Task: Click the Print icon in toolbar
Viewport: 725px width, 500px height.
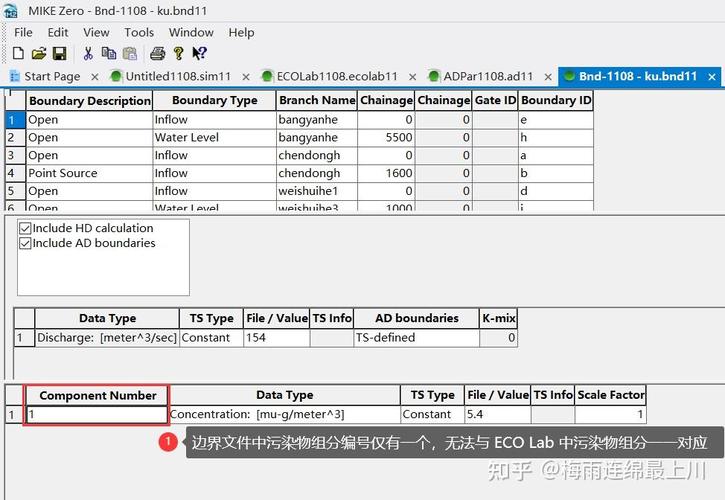Action: pyautogui.click(x=157, y=53)
